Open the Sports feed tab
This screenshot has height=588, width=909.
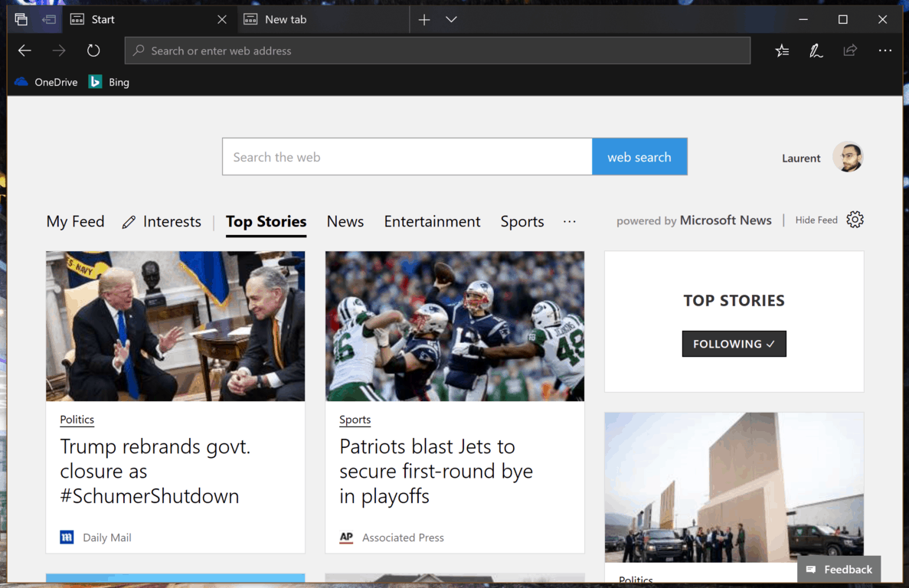522,222
